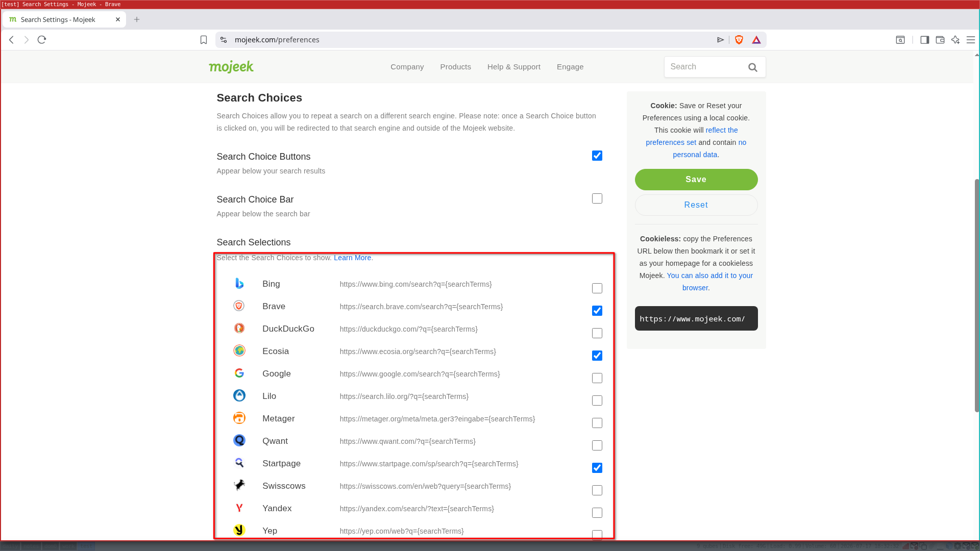
Task: Click the site settings icon in address bar
Action: coord(224,40)
